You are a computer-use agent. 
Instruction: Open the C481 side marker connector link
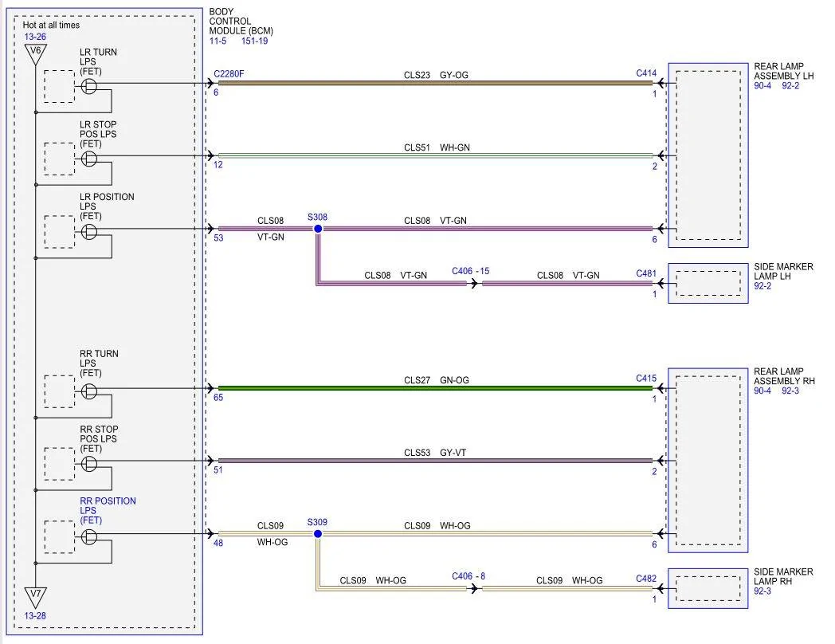point(646,273)
